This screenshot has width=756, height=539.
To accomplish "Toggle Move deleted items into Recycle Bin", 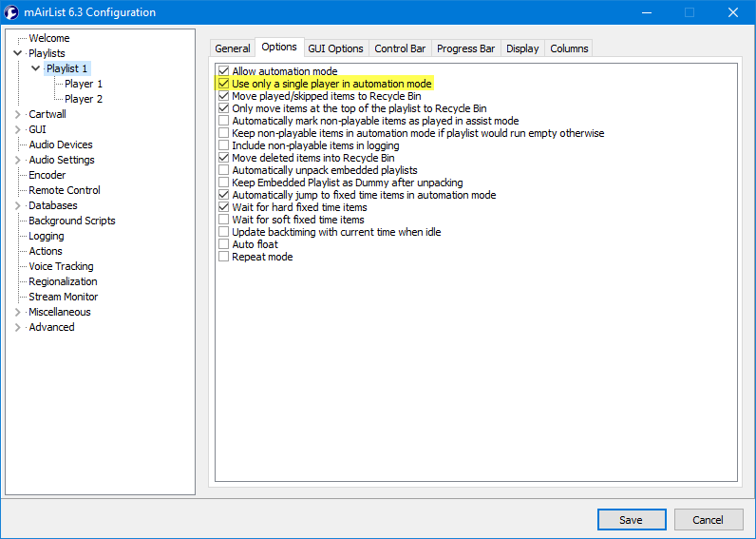I will click(223, 158).
